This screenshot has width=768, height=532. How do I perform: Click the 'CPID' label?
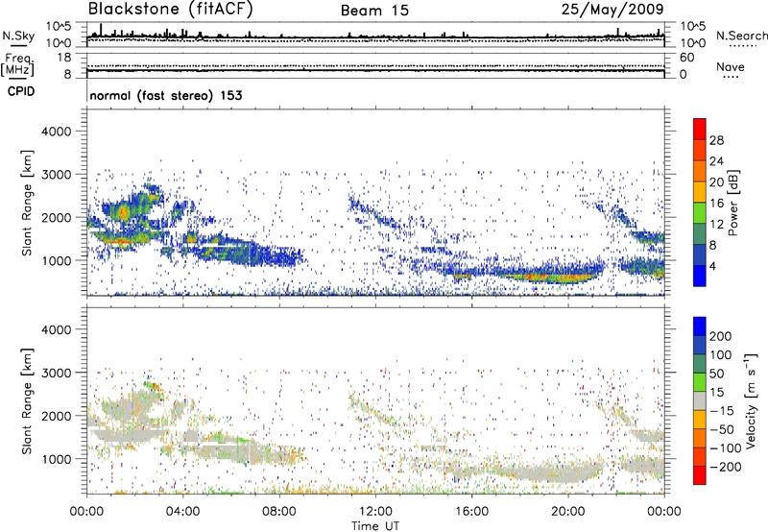tap(21, 91)
